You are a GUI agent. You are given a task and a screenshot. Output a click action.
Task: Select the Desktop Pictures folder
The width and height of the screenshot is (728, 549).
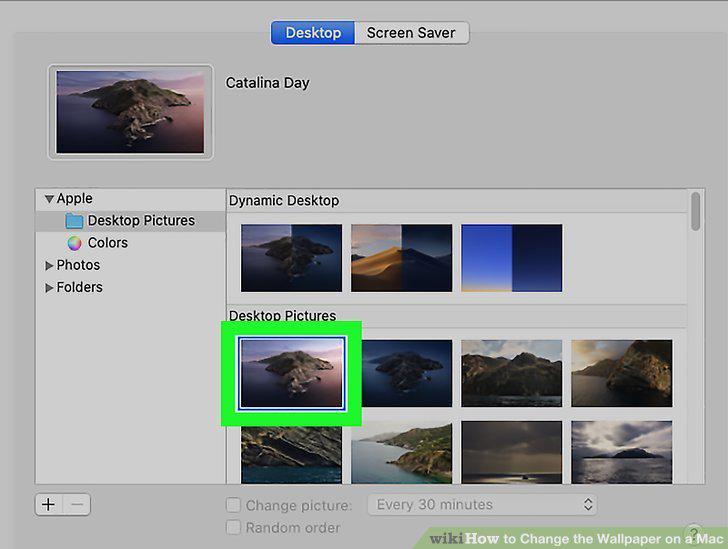[x=130, y=221]
